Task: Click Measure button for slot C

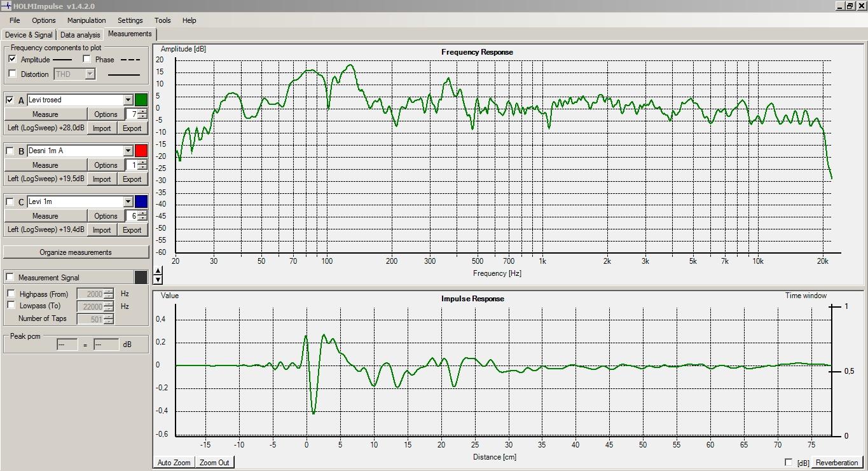Action: 45,216
